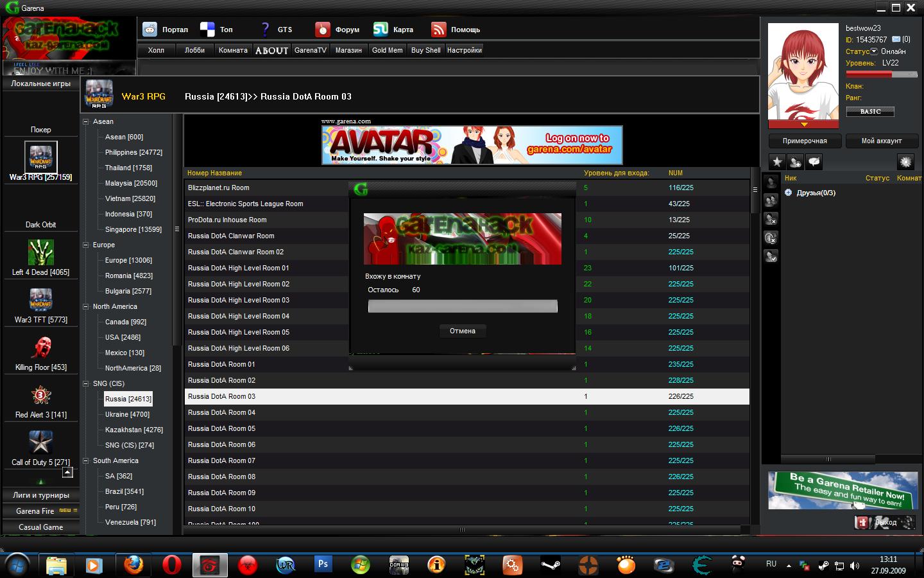Image resolution: width=924 pixels, height=578 pixels.
Task: Open the Casual Game section
Action: click(x=41, y=527)
